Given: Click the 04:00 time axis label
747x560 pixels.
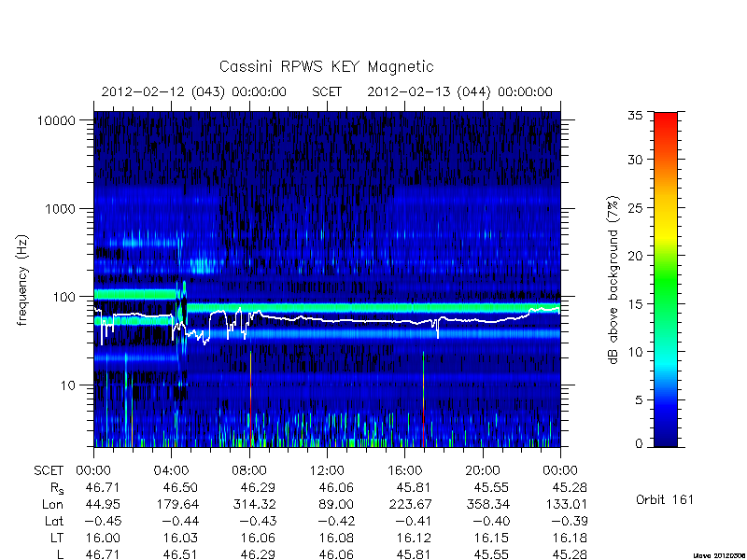Looking at the screenshot, I should pyautogui.click(x=171, y=471).
